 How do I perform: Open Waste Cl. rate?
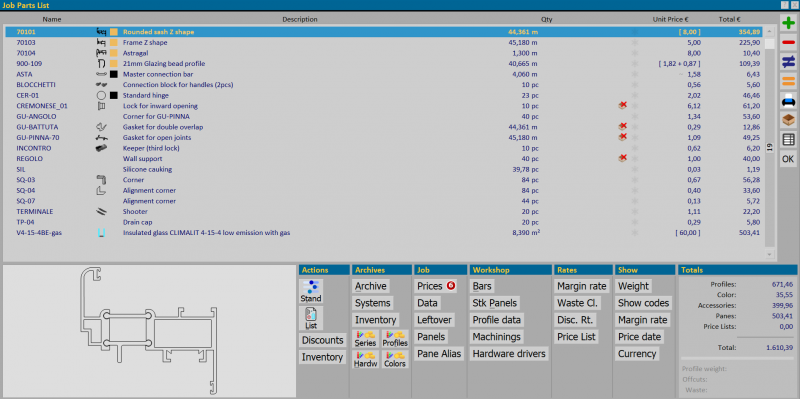point(578,303)
